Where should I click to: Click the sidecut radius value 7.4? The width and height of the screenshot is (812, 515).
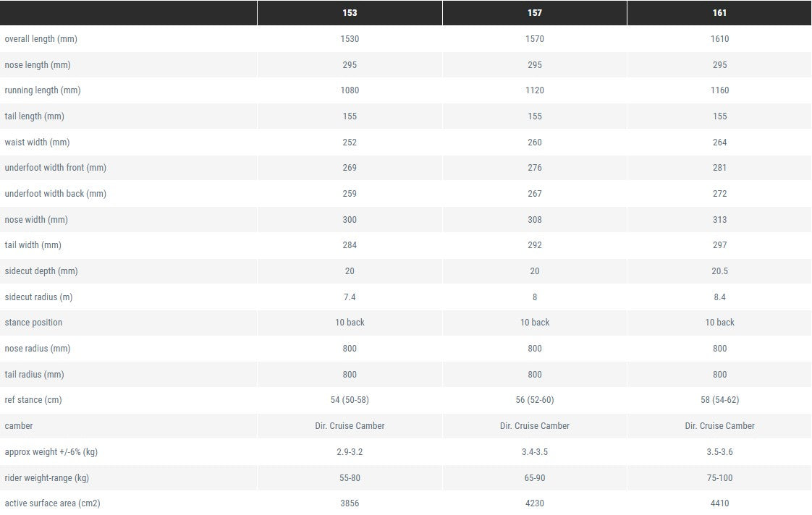350,297
